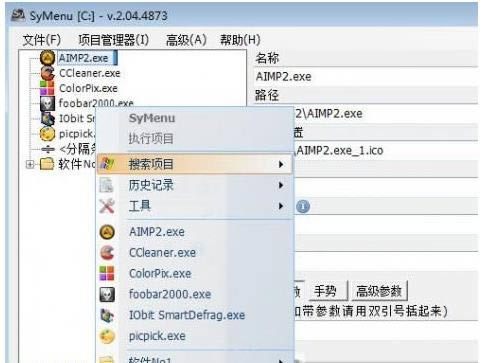Click the ColorPix icon in the popup menu
This screenshot has height=363, width=503.
pos(107,273)
